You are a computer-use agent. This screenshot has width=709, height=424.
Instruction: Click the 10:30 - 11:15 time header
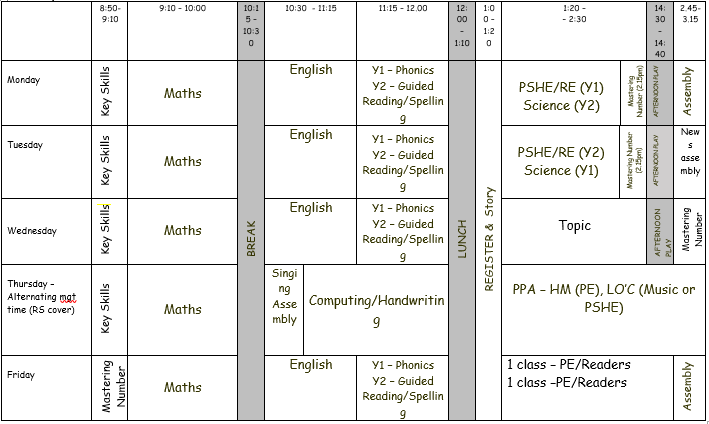point(310,31)
